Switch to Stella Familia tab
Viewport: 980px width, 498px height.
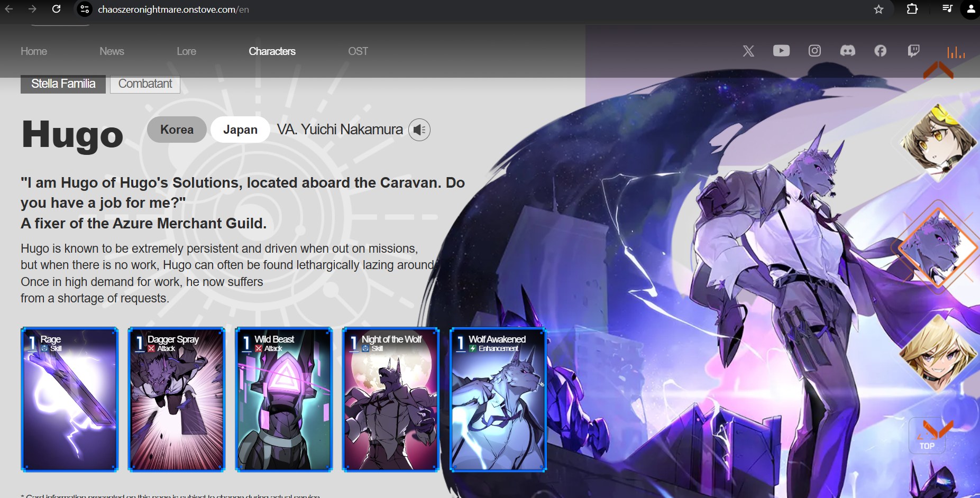(63, 84)
